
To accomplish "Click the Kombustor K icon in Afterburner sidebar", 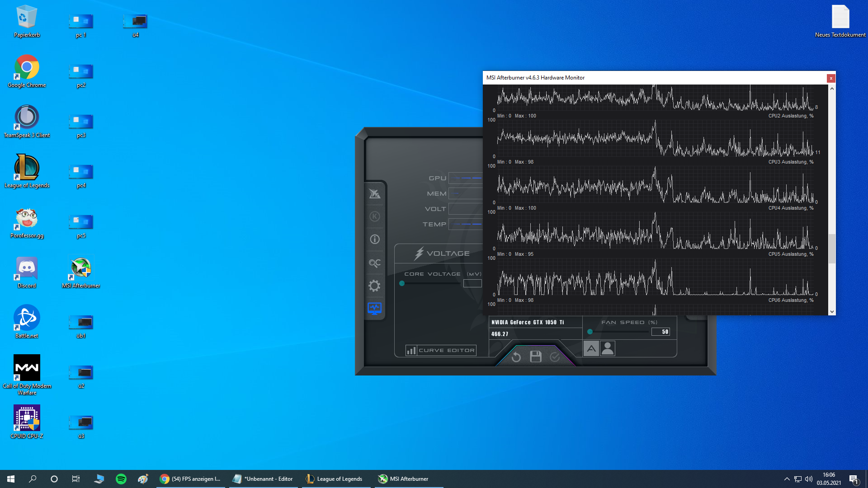I will (374, 216).
